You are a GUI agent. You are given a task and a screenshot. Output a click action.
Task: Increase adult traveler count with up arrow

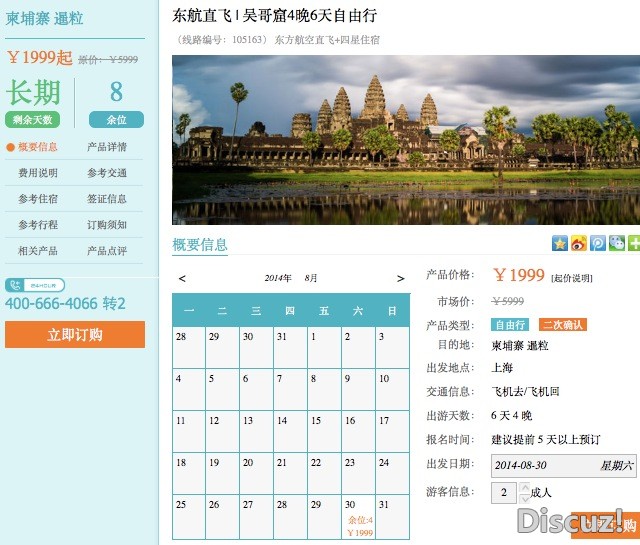tap(526, 487)
